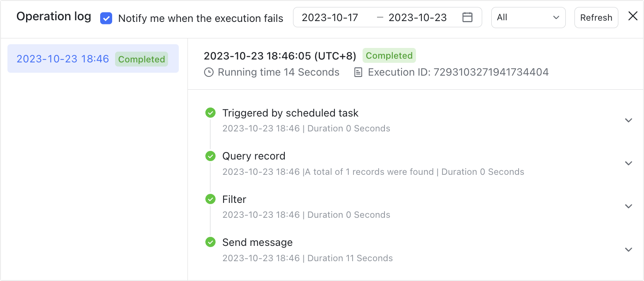
Task: Select the highlighted 2023-10-23 18:46 log entry
Action: (x=62, y=59)
